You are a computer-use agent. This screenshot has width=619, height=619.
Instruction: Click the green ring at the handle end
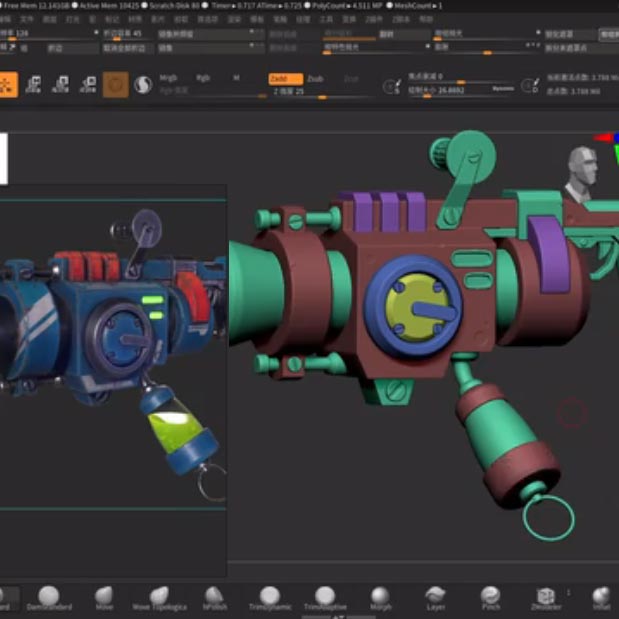tap(549, 518)
